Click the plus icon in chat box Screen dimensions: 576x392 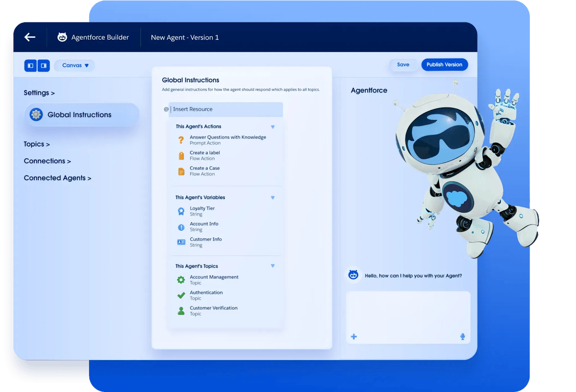(x=354, y=337)
